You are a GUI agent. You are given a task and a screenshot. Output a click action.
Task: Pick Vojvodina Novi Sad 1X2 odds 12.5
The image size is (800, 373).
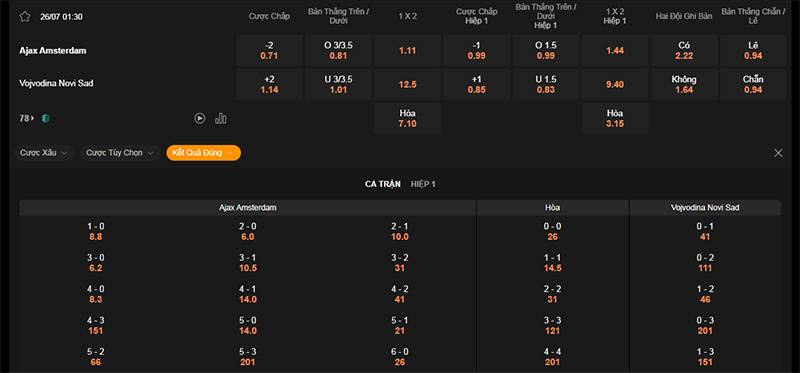[x=407, y=84]
